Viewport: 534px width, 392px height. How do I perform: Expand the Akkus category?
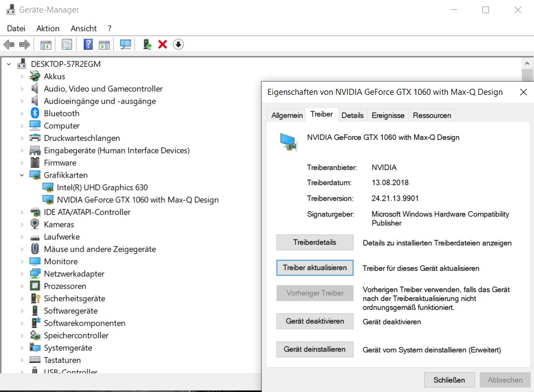[x=22, y=76]
